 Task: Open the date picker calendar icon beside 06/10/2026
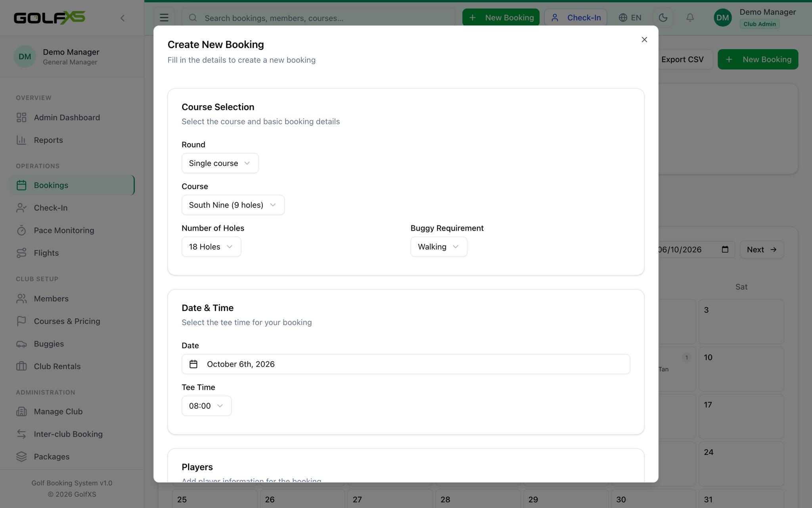(x=725, y=250)
